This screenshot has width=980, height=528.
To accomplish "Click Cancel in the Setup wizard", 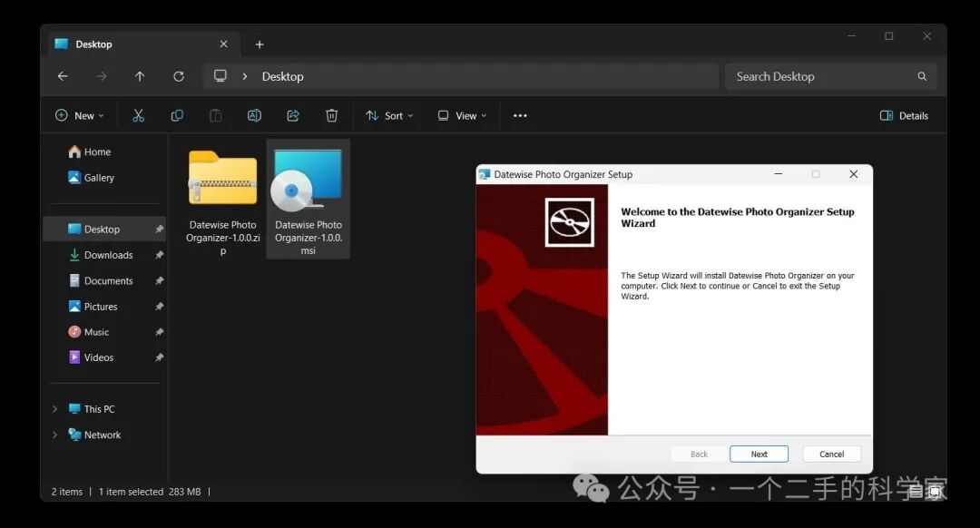I will click(831, 455).
